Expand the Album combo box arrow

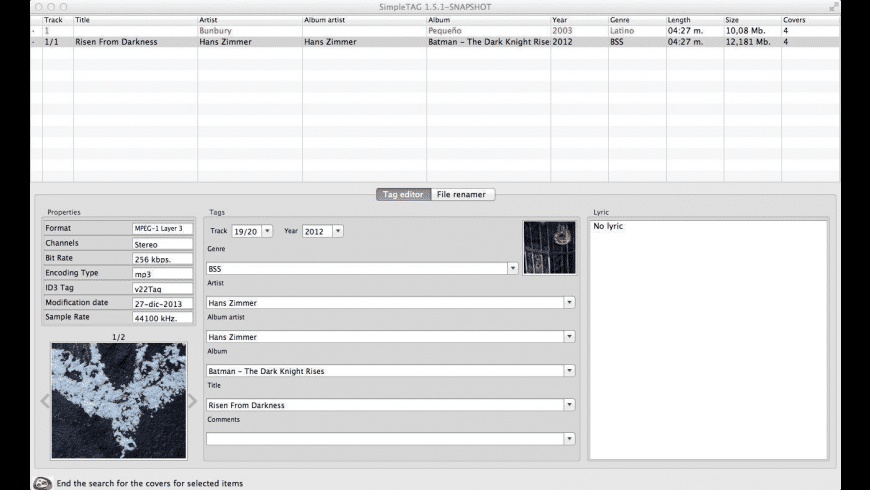coord(569,371)
